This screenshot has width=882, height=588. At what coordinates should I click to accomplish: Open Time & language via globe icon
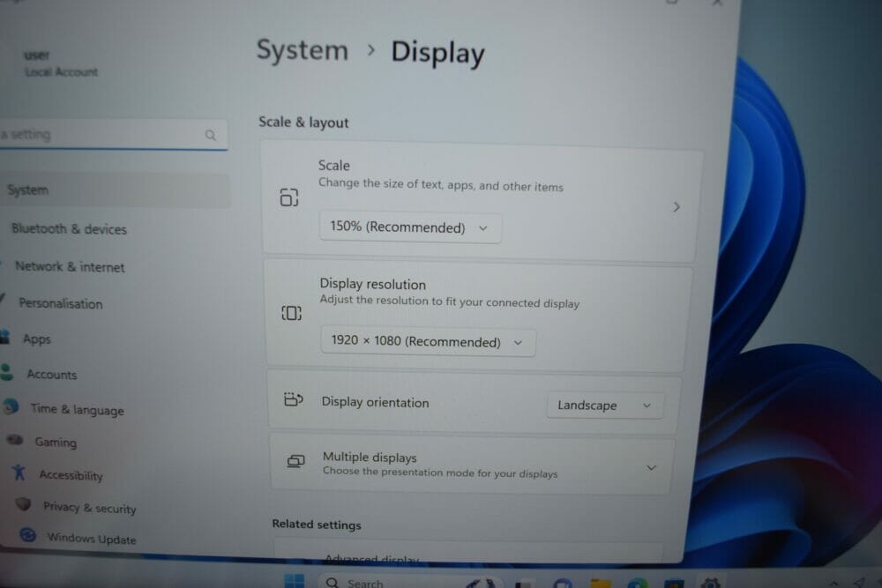coord(11,406)
